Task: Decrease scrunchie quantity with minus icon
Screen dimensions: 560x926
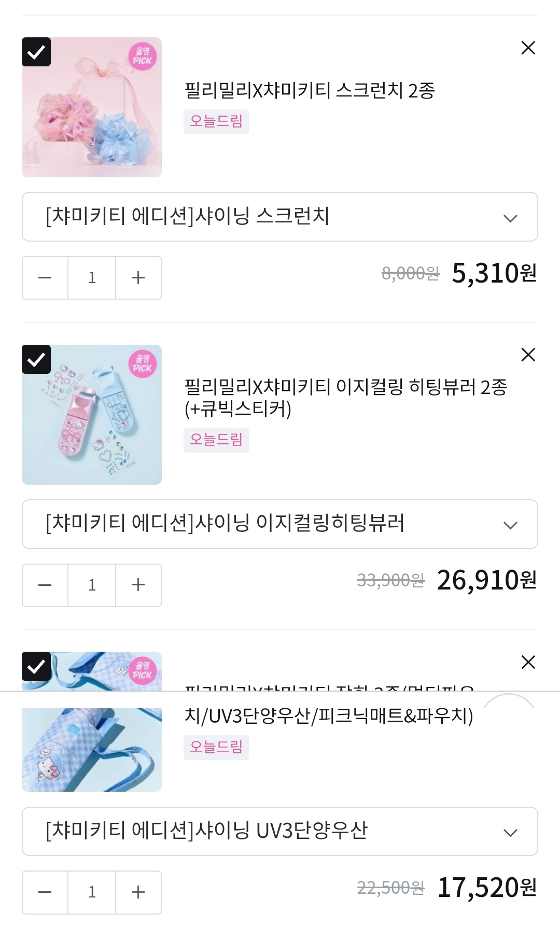Action: [x=45, y=278]
